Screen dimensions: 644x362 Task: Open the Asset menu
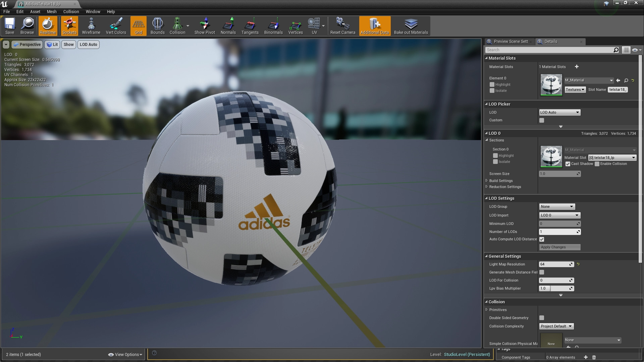pyautogui.click(x=35, y=11)
